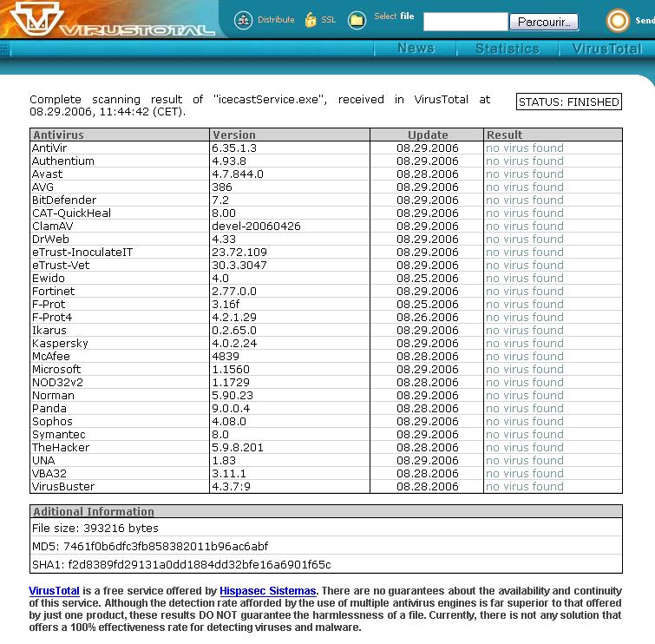
Task: Click TheHacker version 5.9.8.201
Action: coord(238,447)
